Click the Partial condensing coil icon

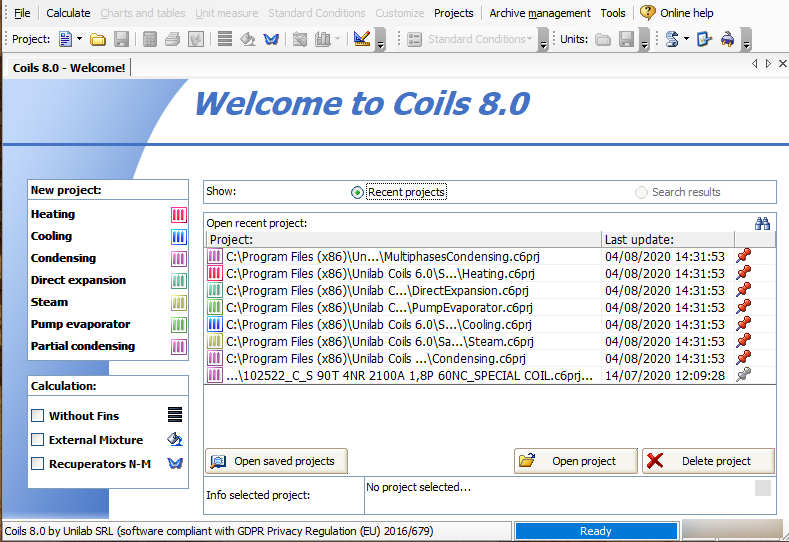179,347
